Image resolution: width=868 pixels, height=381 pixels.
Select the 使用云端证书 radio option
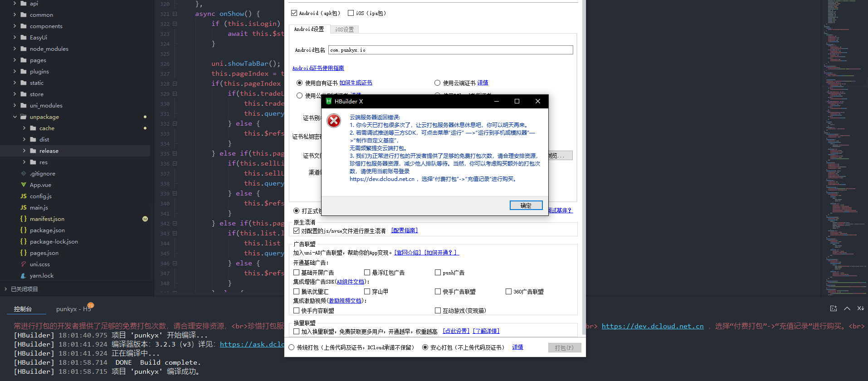[437, 83]
